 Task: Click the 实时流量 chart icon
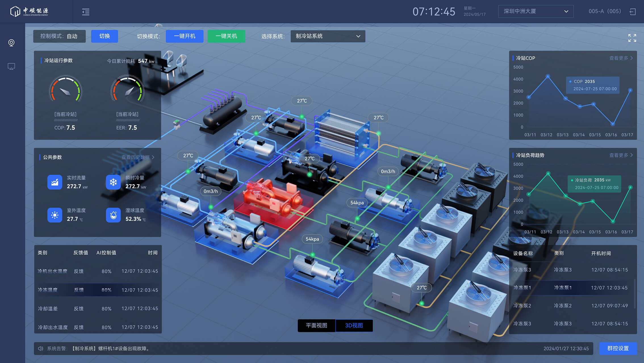(x=55, y=182)
